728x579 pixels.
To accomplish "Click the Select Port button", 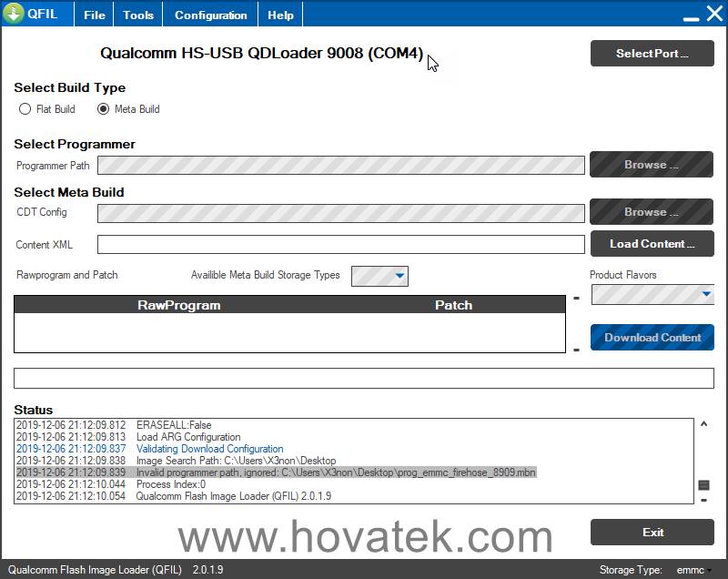I will tap(652, 54).
